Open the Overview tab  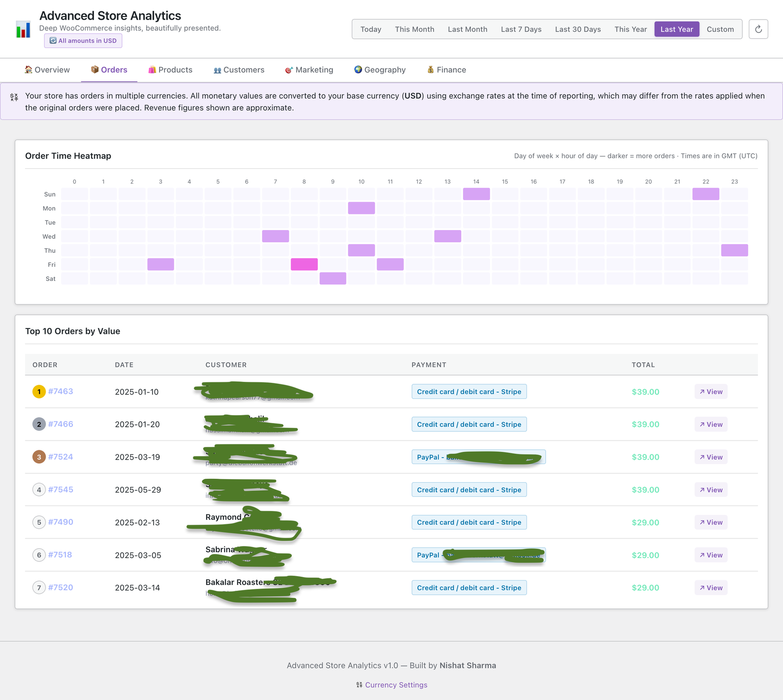tap(47, 70)
